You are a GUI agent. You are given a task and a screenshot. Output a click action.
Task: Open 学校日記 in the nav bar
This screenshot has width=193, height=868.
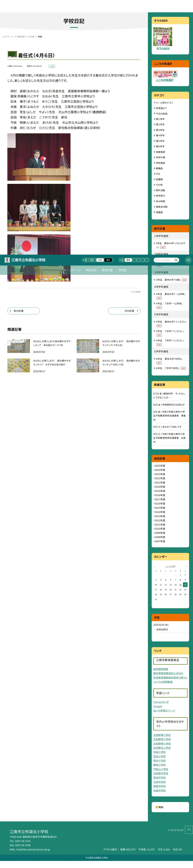(91, 270)
